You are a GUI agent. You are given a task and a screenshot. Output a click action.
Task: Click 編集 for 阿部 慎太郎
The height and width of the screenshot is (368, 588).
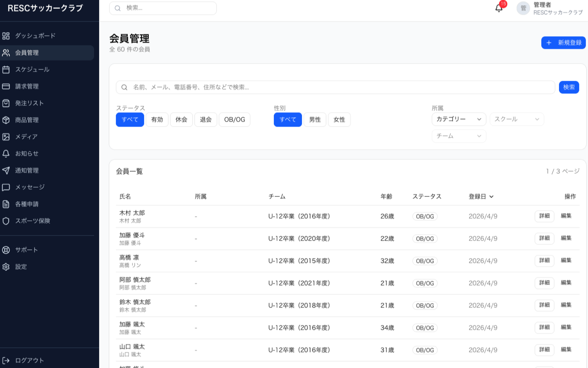tap(566, 283)
